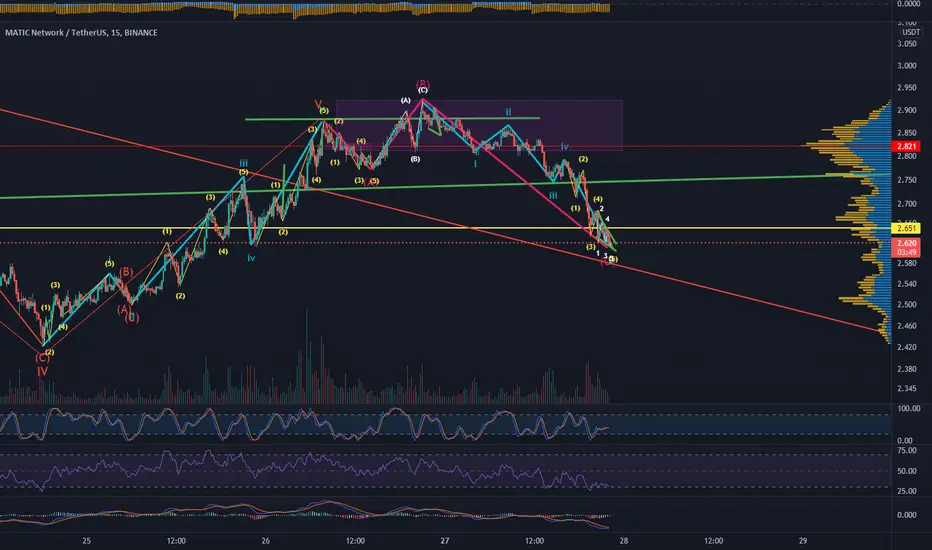932x550 pixels.
Task: Select the red V wave label at the top
Action: [x=318, y=105]
